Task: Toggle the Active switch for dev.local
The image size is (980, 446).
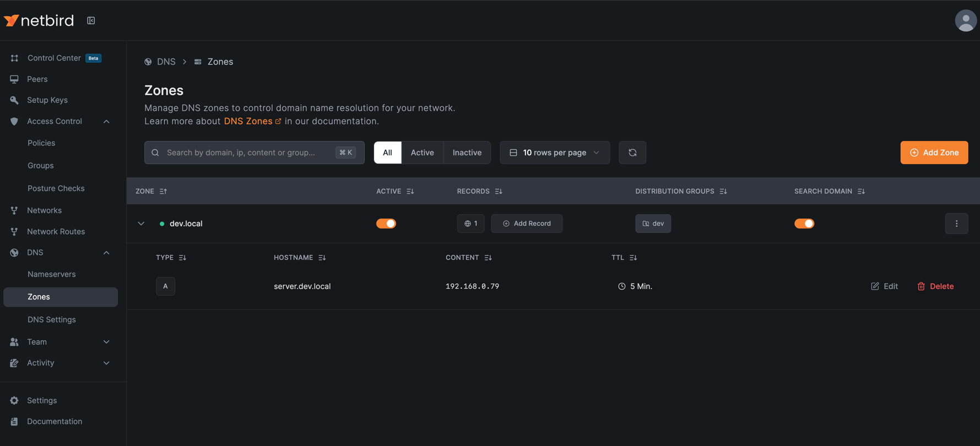Action: (386, 224)
